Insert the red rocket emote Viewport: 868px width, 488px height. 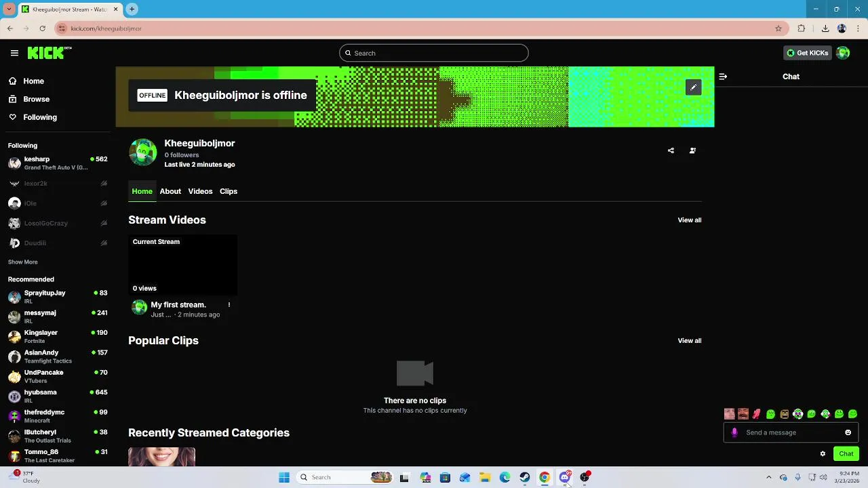pyautogui.click(x=757, y=414)
